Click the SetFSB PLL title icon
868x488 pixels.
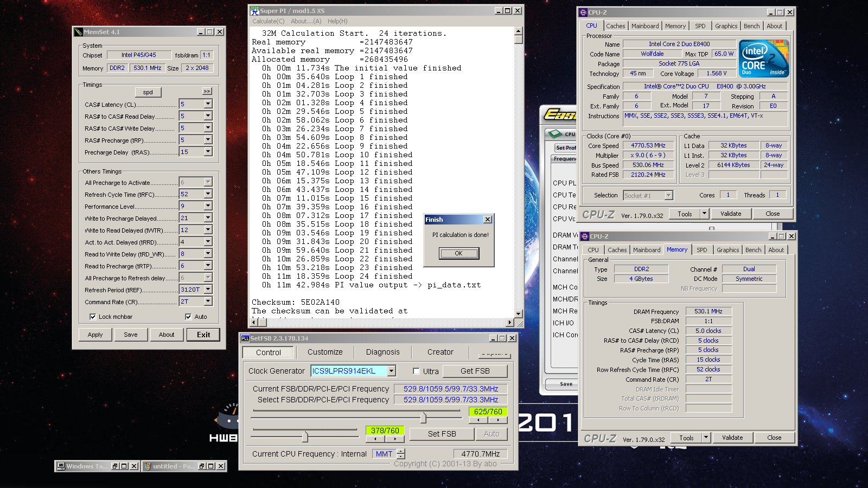pos(245,338)
